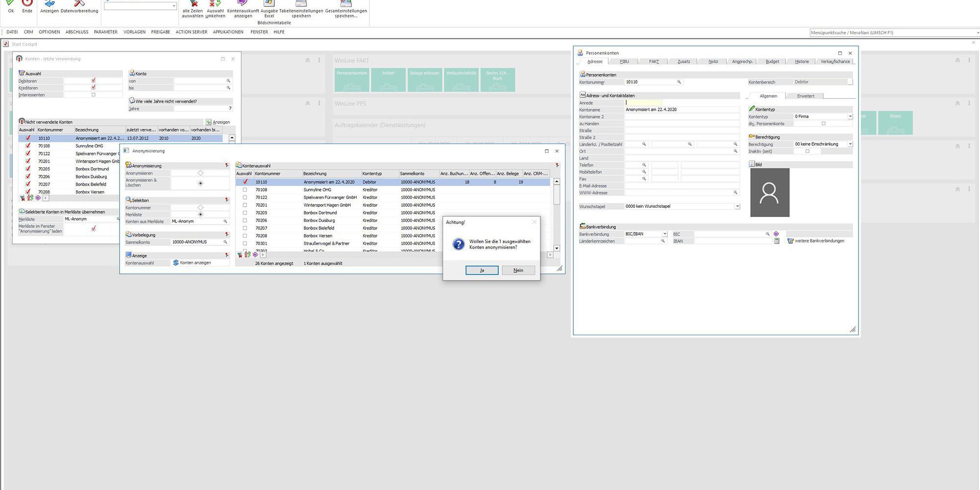Check account 70108 Sunnyline OHG in Kontenauswahl
This screenshot has width=980, height=490.
coord(245,190)
